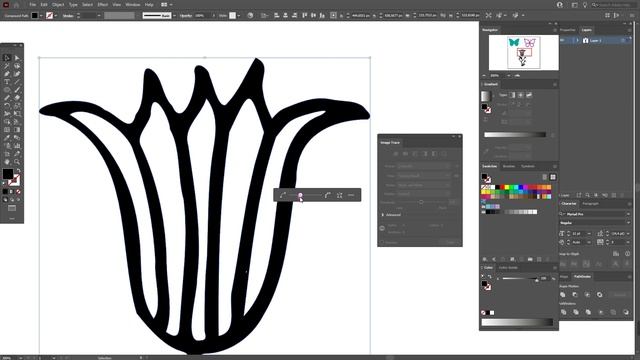Open Swatch Libraries menu icon
The width and height of the screenshot is (640, 360).
tap(485, 259)
